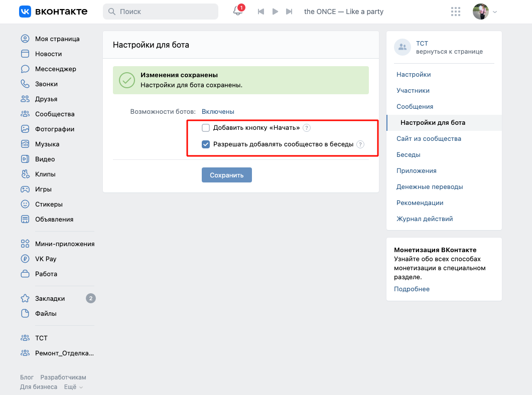Expand the Ещё footer menu
The width and height of the screenshot is (532, 395).
pyautogui.click(x=73, y=387)
